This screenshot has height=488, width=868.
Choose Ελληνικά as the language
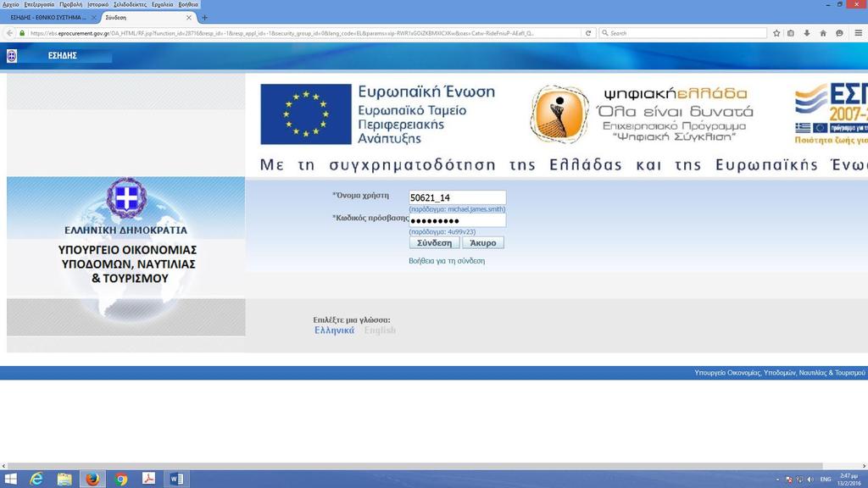point(334,330)
